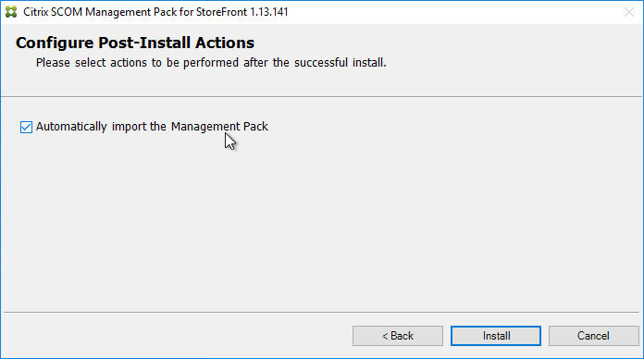Click the separator line below the header
Image resolution: width=644 pixels, height=359 pixels.
(322, 97)
